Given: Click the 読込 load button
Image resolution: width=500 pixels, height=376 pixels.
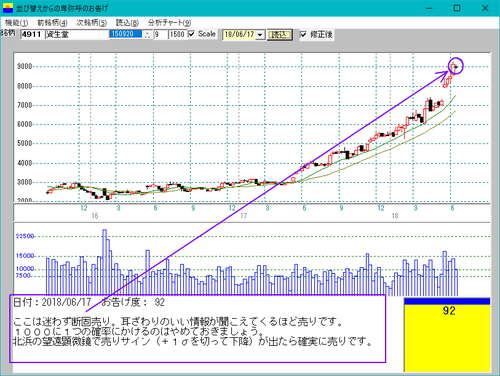Looking at the screenshot, I should coord(279,35).
